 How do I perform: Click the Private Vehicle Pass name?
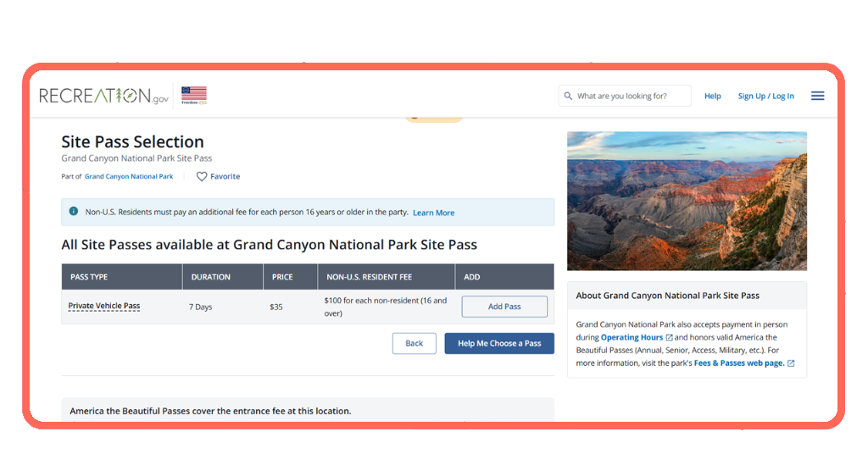[104, 306]
